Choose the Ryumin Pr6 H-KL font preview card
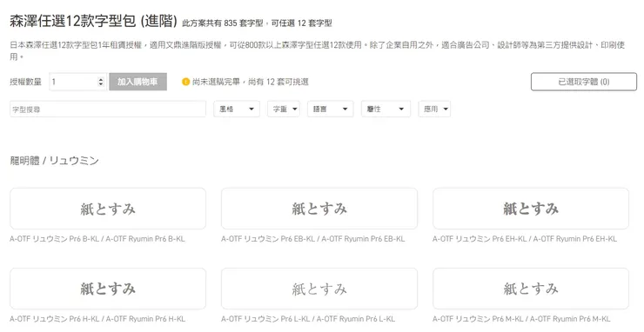The width and height of the screenshot is (644, 332). [x=108, y=289]
